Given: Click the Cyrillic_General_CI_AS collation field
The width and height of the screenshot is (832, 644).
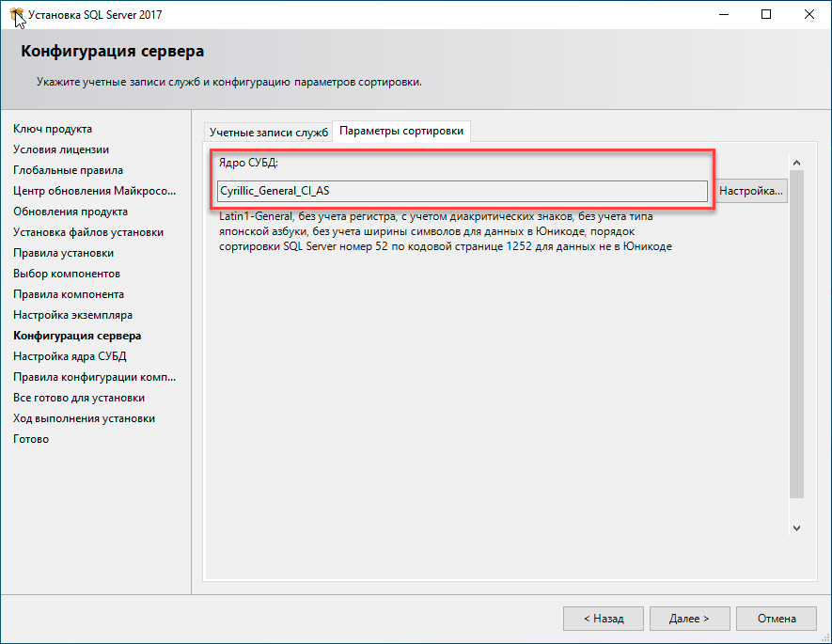Looking at the screenshot, I should (x=463, y=191).
